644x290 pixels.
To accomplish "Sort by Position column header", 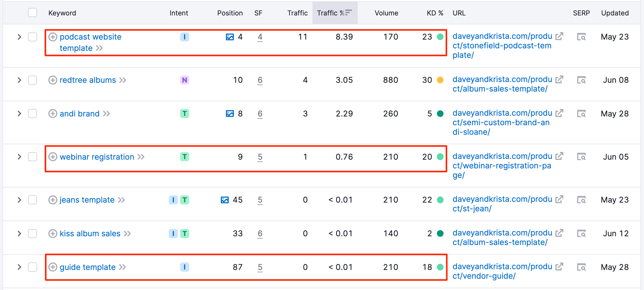I will pyautogui.click(x=230, y=13).
